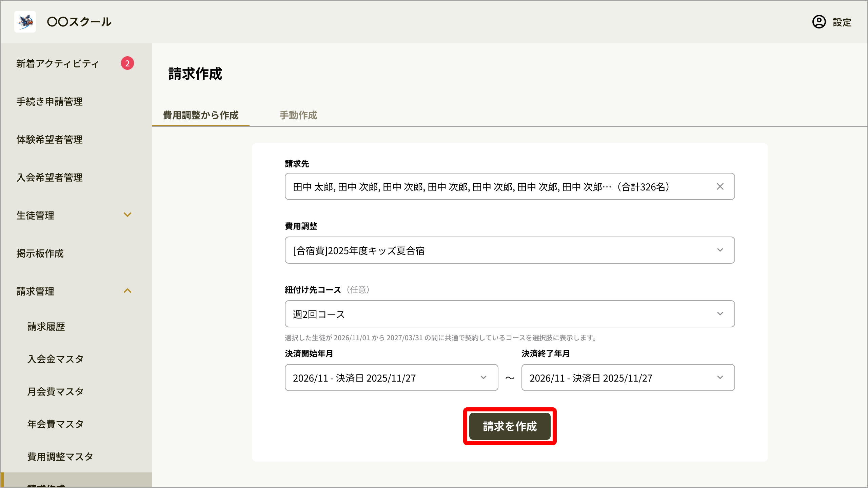Click the 請求を作成 button

(510, 426)
